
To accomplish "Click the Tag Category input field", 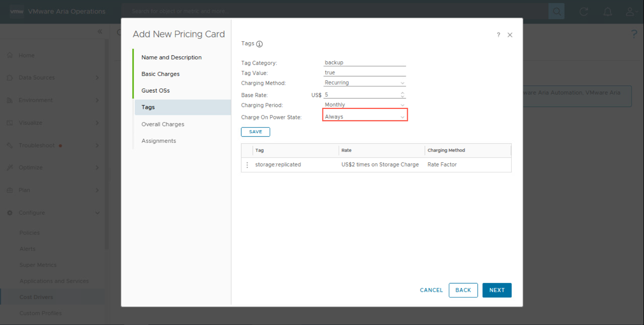I will [364, 63].
